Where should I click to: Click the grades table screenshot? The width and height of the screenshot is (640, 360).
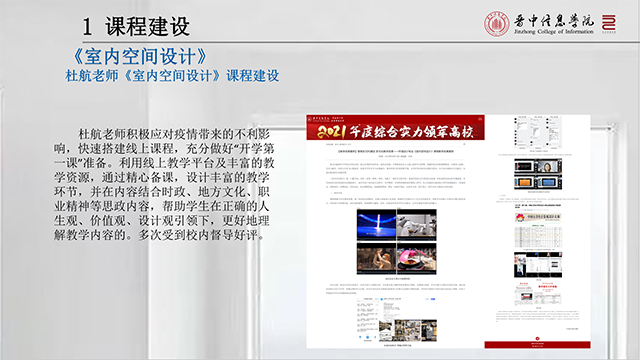pyautogui.click(x=538, y=237)
